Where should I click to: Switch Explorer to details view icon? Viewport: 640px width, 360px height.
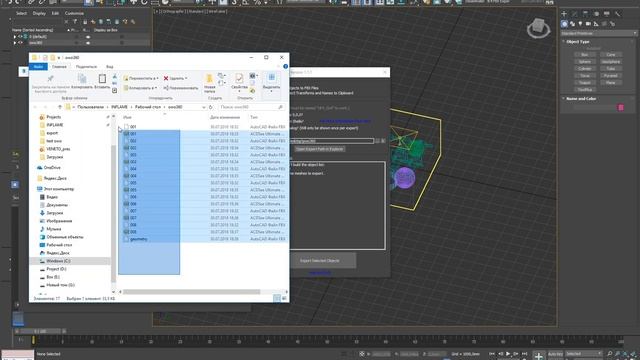click(277, 298)
